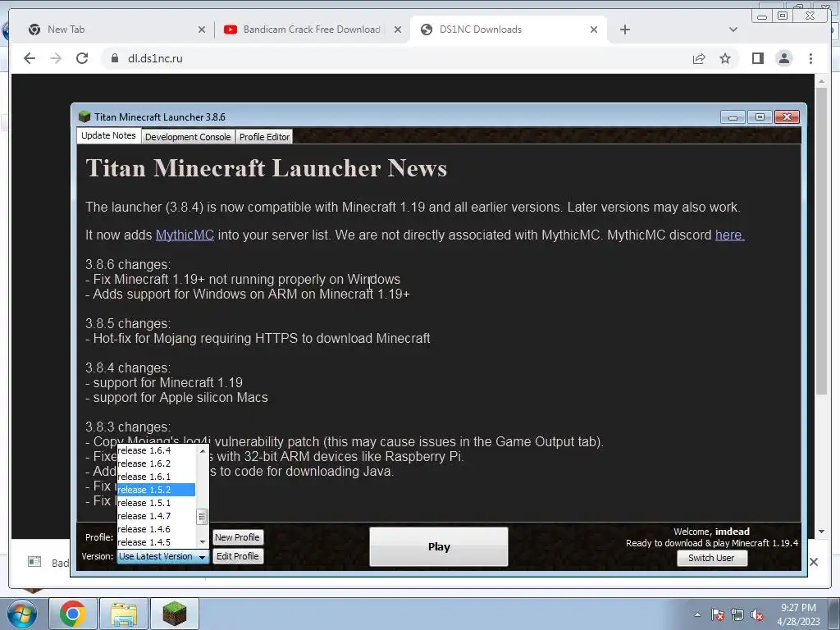Image resolution: width=840 pixels, height=630 pixels.
Task: Minimize the Titan Minecraft Launcher window
Action: [x=733, y=116]
